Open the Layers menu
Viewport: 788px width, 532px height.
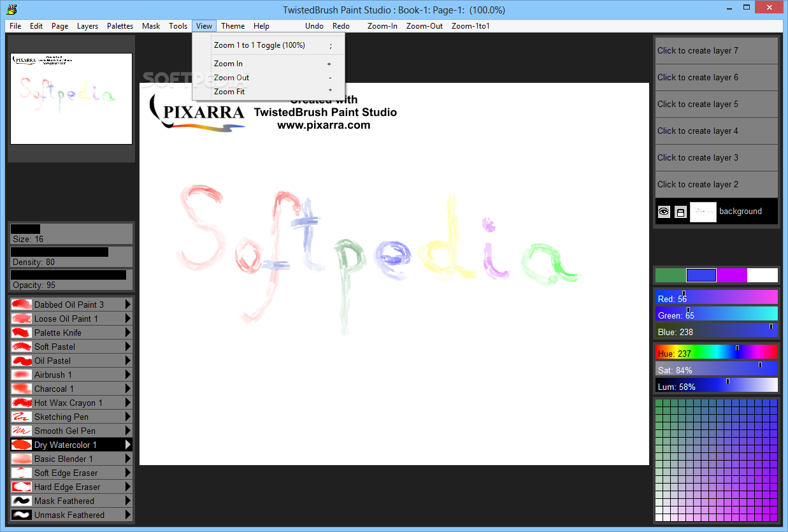[x=88, y=26]
